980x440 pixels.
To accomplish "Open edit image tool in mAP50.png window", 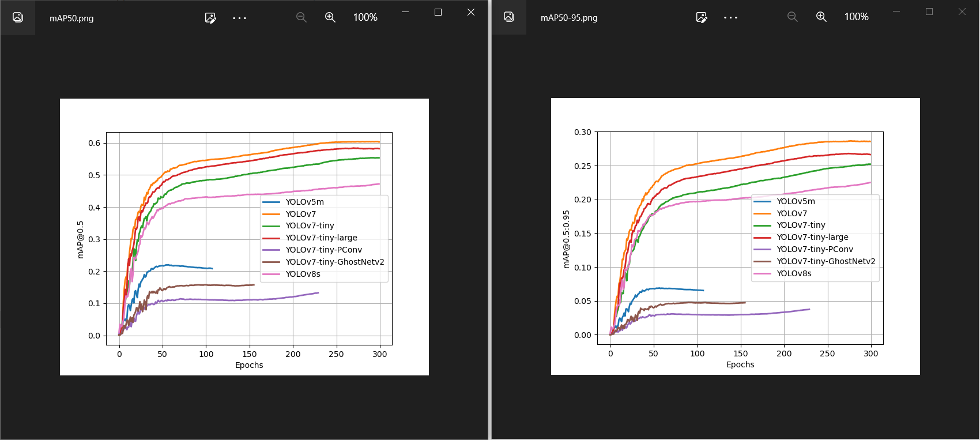I will [210, 18].
